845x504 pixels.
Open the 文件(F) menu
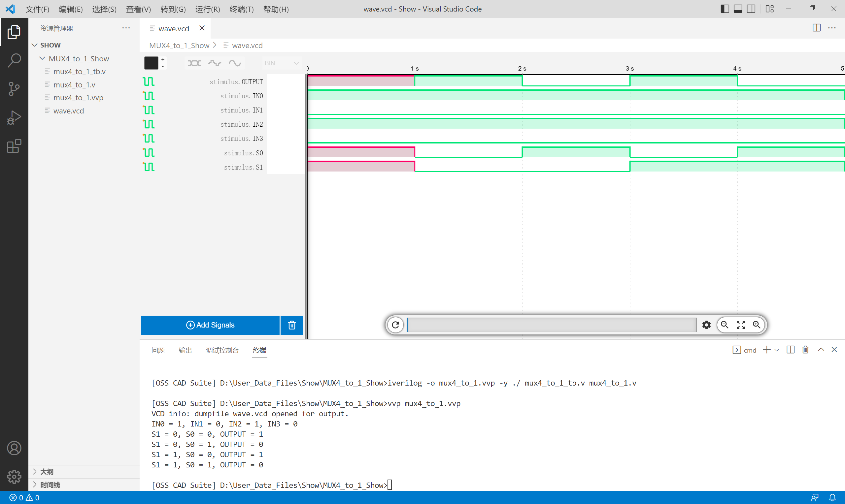[x=37, y=9]
